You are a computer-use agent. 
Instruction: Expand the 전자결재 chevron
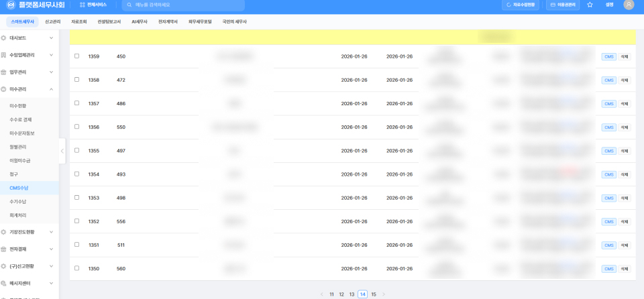[x=52, y=249]
